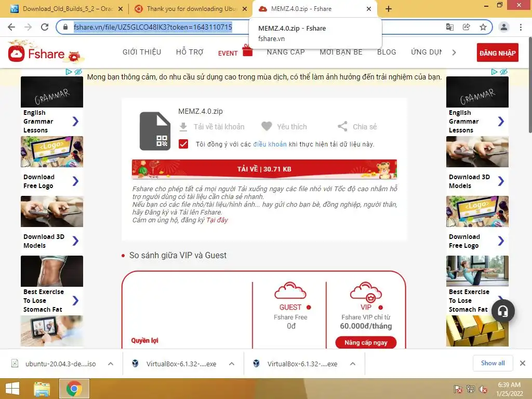Click the Nâng cấp ngay upgrade button
Image resolution: width=532 pixels, height=399 pixels.
pyautogui.click(x=366, y=342)
